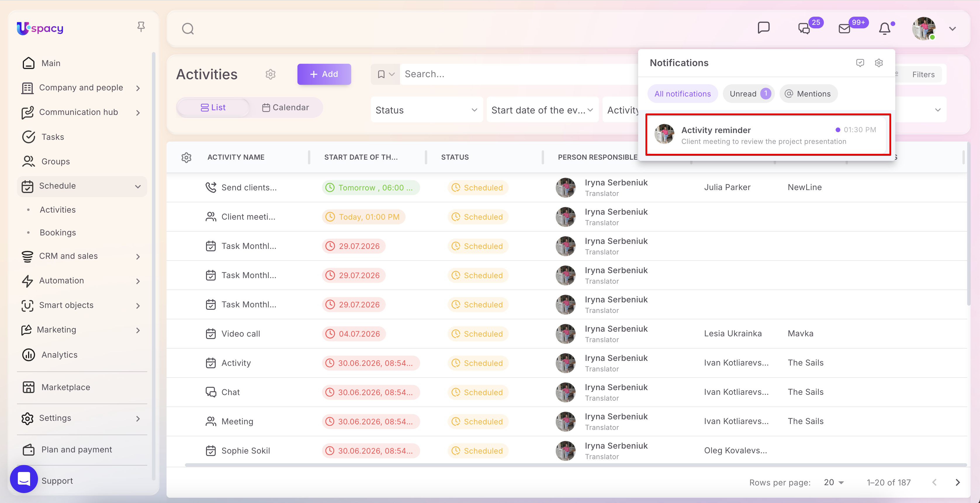Select All notifications tab
The width and height of the screenshot is (980, 503).
[682, 94]
